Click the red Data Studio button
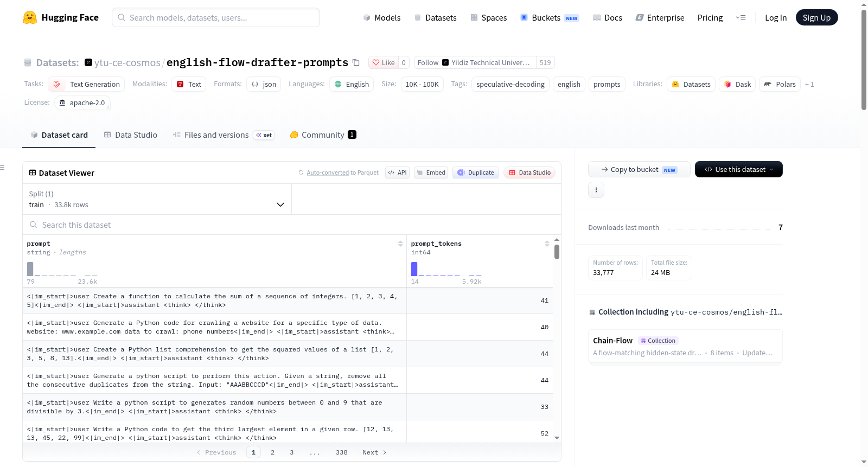The width and height of the screenshot is (868, 467). pyautogui.click(x=529, y=172)
